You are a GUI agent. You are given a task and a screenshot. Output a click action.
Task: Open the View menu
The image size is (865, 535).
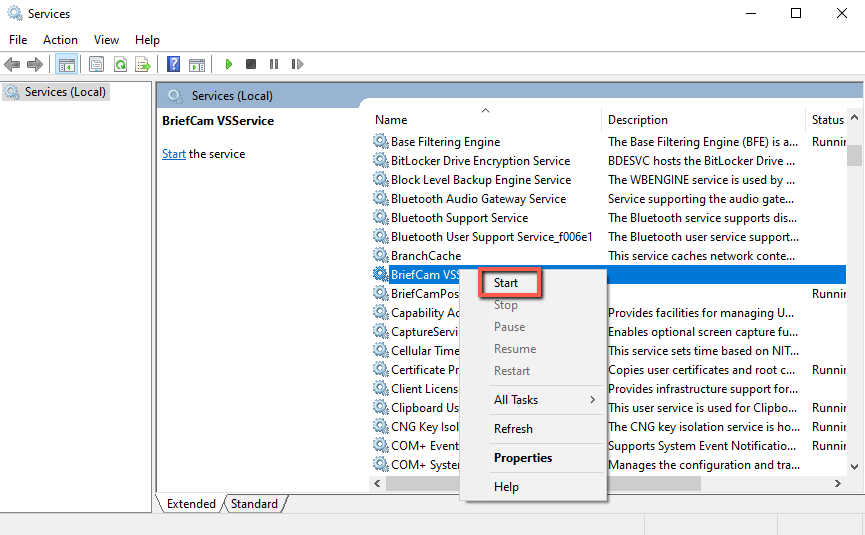pos(106,40)
